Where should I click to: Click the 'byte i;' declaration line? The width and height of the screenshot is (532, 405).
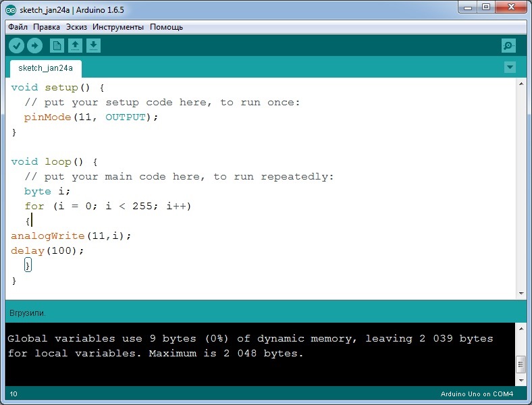click(47, 191)
